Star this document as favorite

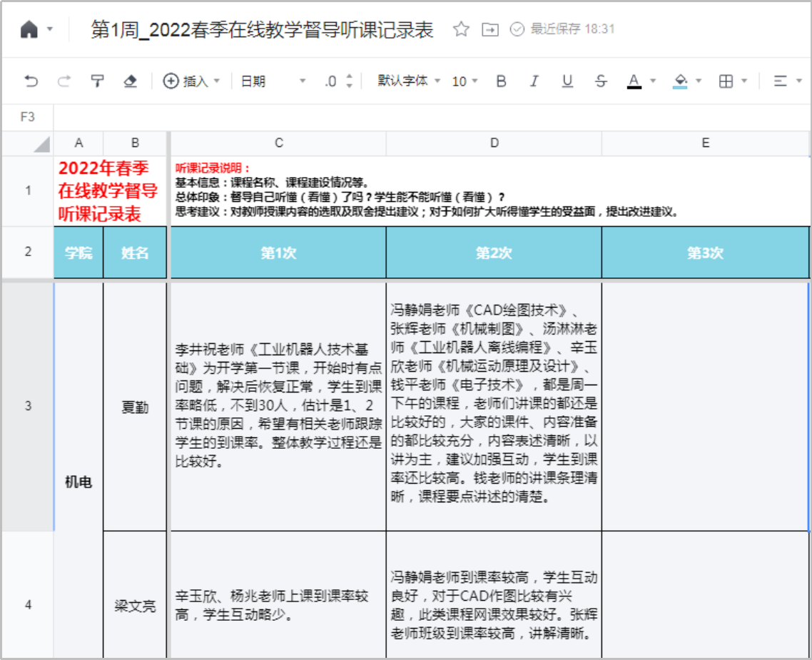pyautogui.click(x=462, y=29)
